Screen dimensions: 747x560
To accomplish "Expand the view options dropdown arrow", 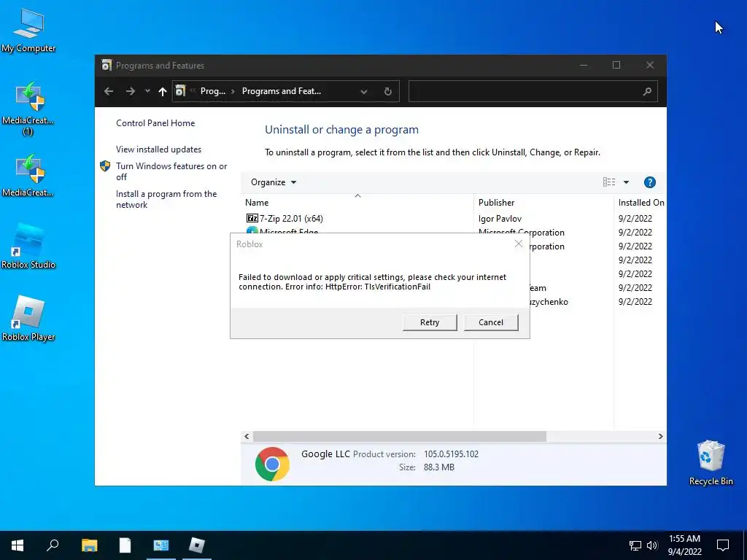I will point(626,182).
